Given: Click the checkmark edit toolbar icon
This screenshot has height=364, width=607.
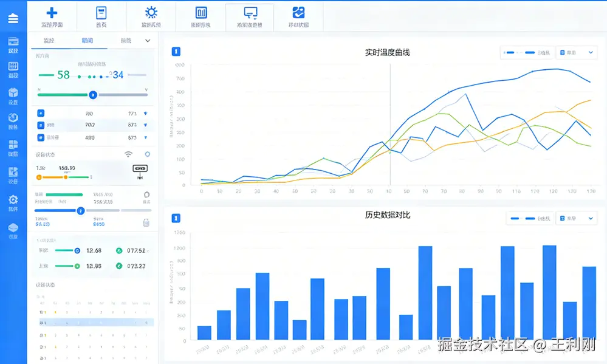Looking at the screenshot, I should [x=298, y=12].
